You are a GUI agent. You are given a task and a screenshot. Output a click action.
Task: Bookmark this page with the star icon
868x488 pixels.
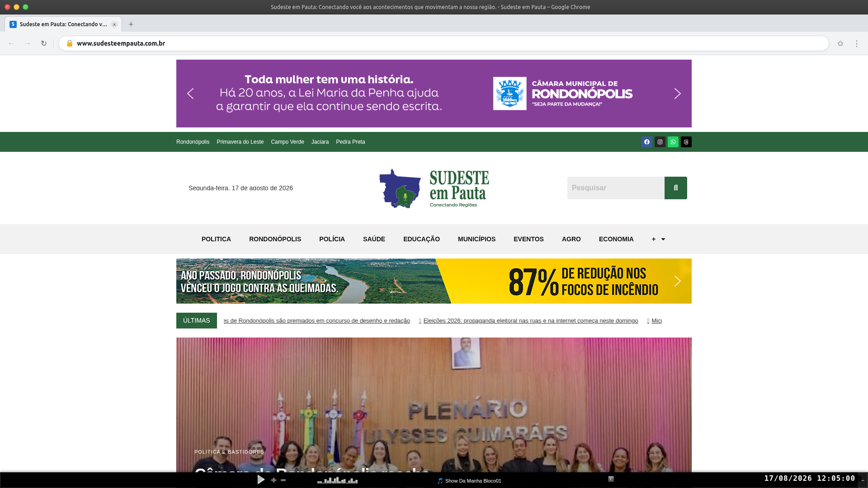(840, 43)
